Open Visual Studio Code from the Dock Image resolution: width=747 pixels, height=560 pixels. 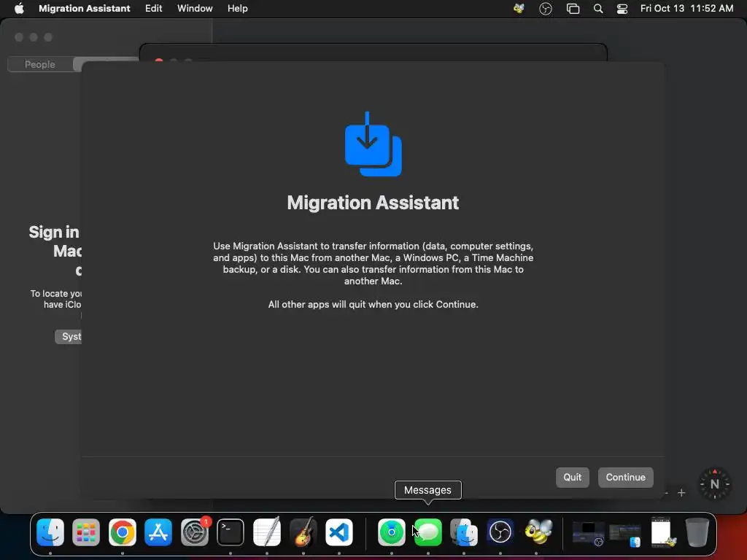coord(338,532)
